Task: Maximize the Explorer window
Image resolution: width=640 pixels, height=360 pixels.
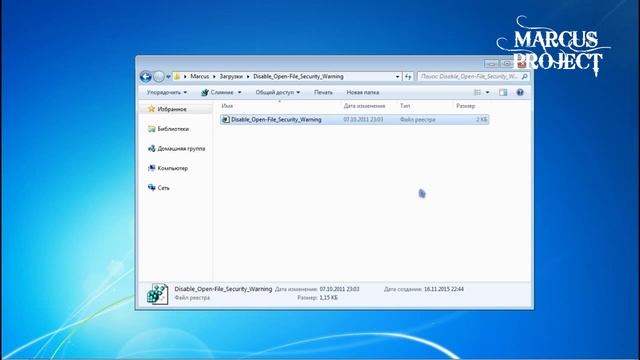Action: pos(507,64)
